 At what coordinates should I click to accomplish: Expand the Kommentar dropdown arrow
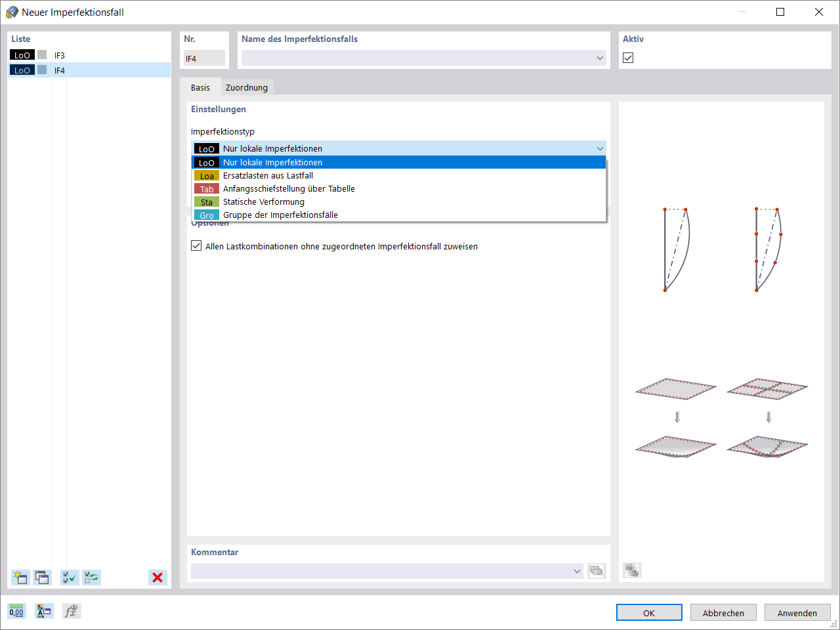click(x=577, y=571)
